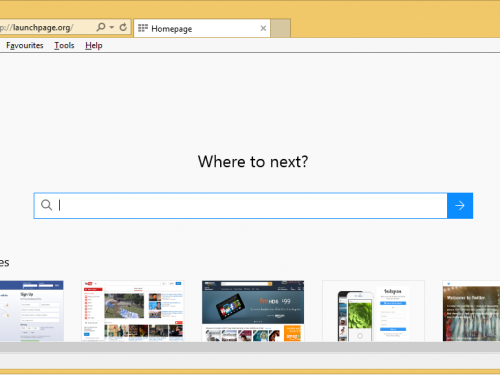
Task: Open the Instagram site thumbnail
Action: 373,311
